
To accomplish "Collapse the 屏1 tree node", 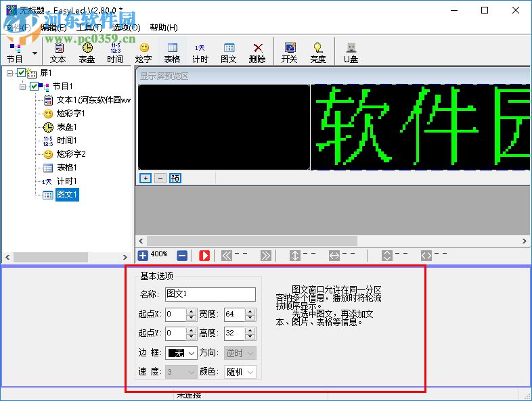I will [x=9, y=73].
